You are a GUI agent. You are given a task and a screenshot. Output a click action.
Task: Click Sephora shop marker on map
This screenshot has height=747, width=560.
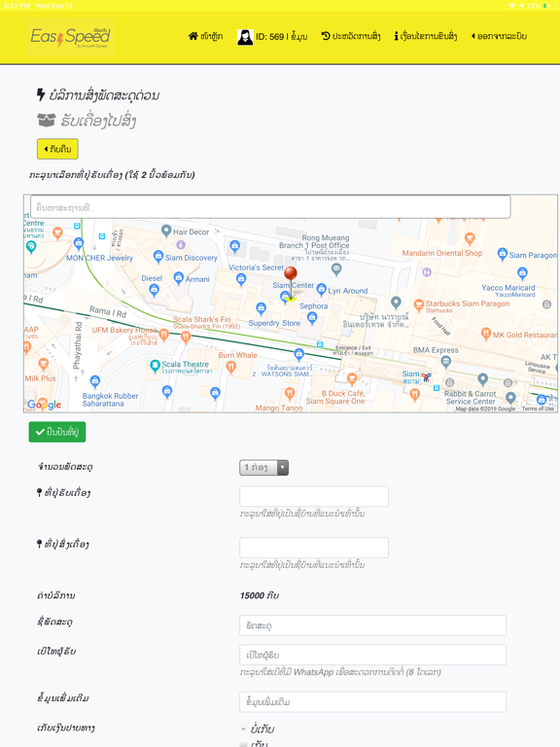pos(312,319)
